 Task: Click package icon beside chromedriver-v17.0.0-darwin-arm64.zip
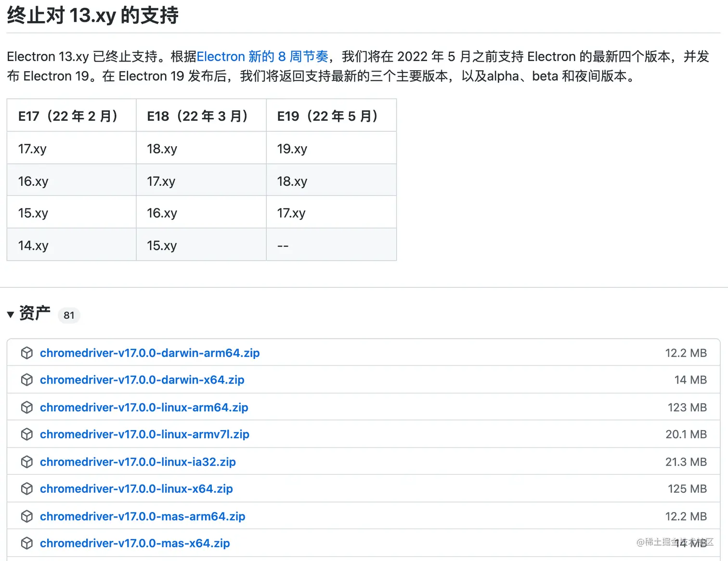(x=27, y=353)
